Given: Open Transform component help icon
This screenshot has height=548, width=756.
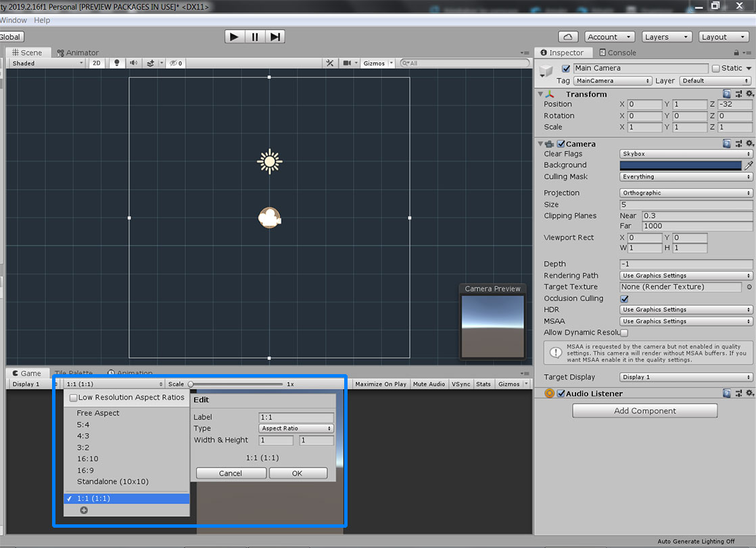Looking at the screenshot, I should 726,94.
